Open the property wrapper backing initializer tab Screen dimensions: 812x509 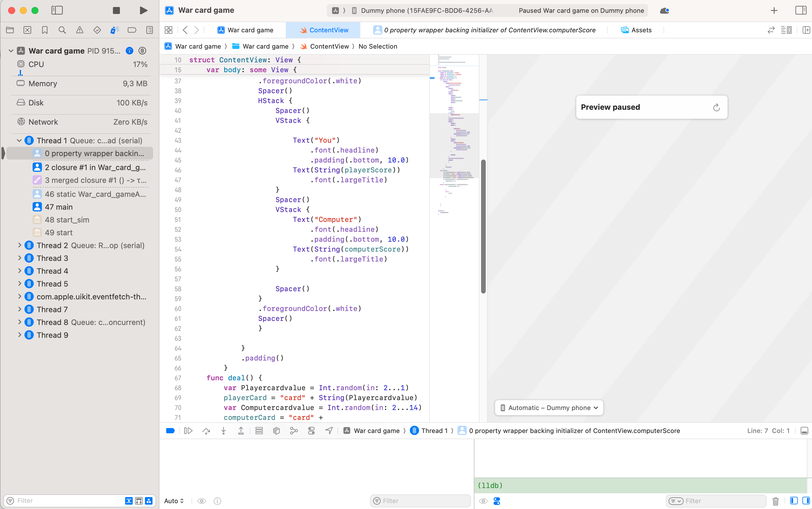coord(484,30)
